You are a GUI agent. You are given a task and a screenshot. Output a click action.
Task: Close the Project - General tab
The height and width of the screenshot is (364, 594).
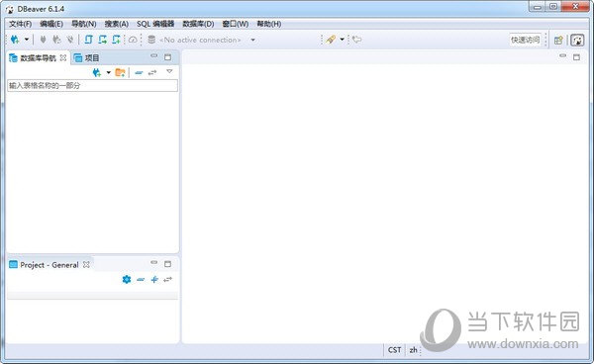[x=86, y=264]
